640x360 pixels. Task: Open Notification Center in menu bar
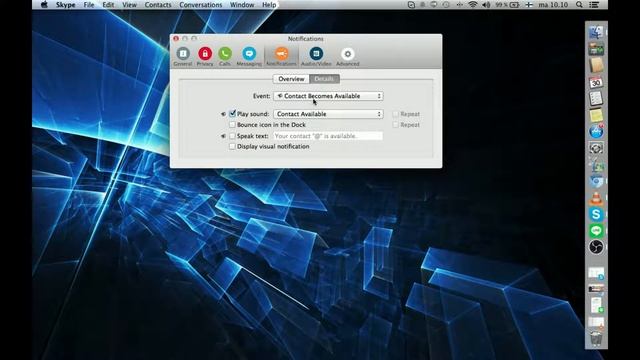[594, 5]
